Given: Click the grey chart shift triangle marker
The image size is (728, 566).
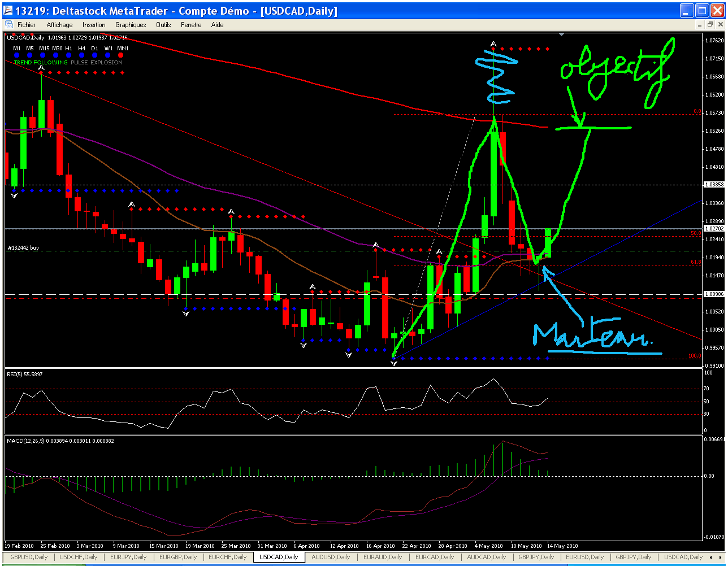Looking at the screenshot, I should (x=561, y=35).
